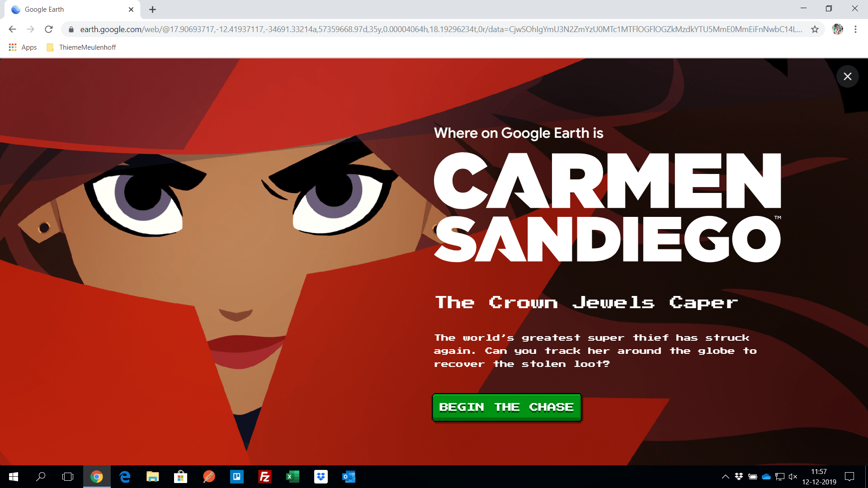Screen dimensions: 868x488
Task: Open the orange feather app on taskbar
Action: (209, 477)
